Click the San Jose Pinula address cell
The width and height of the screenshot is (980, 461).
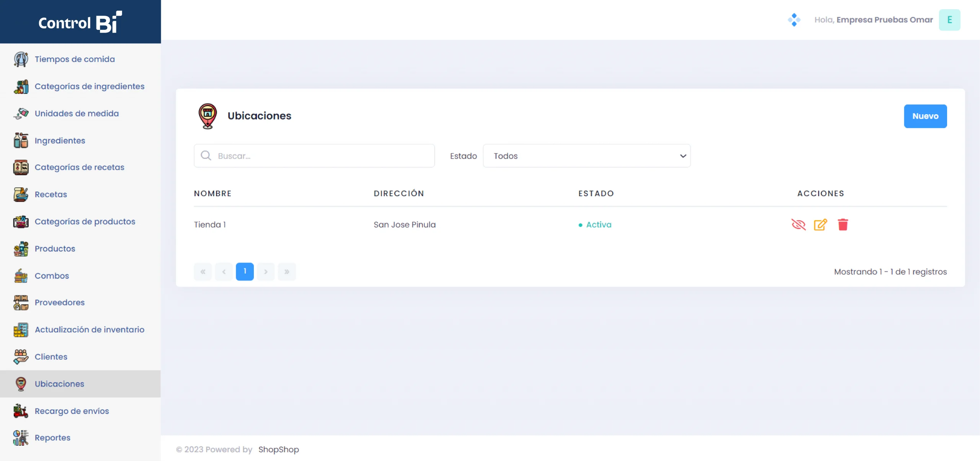pyautogui.click(x=405, y=225)
